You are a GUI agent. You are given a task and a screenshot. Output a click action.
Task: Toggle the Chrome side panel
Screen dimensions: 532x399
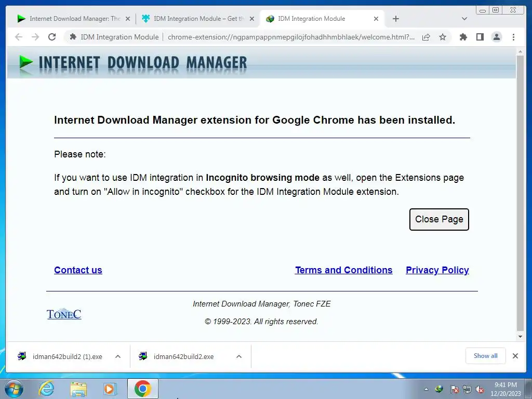coord(480,37)
